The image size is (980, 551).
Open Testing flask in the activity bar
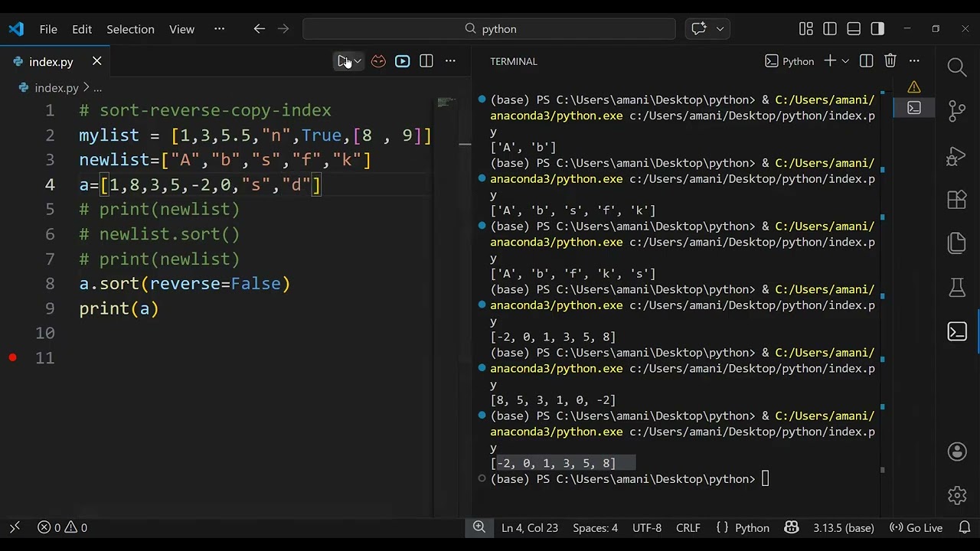tap(957, 288)
